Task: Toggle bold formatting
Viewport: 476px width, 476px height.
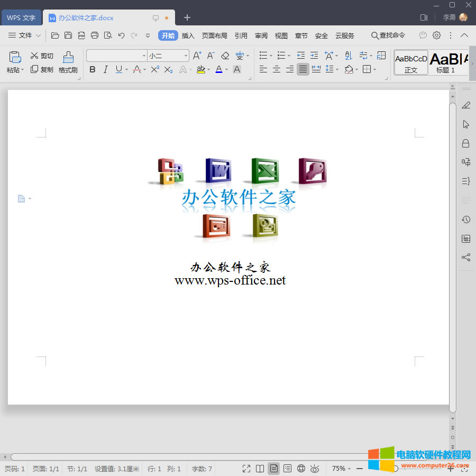Action: point(93,69)
